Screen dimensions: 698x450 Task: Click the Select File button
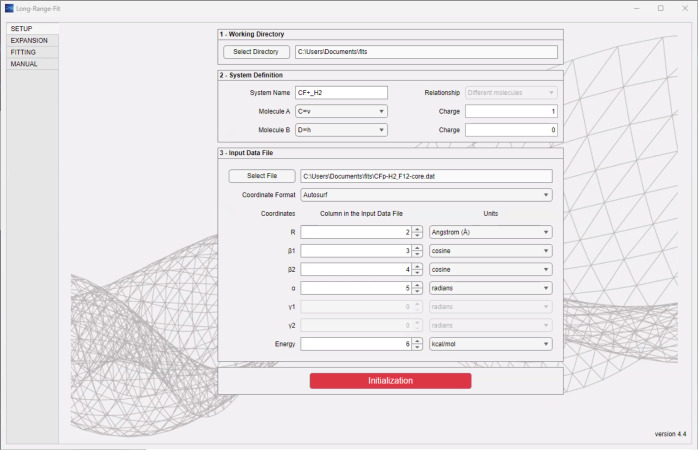click(x=262, y=176)
